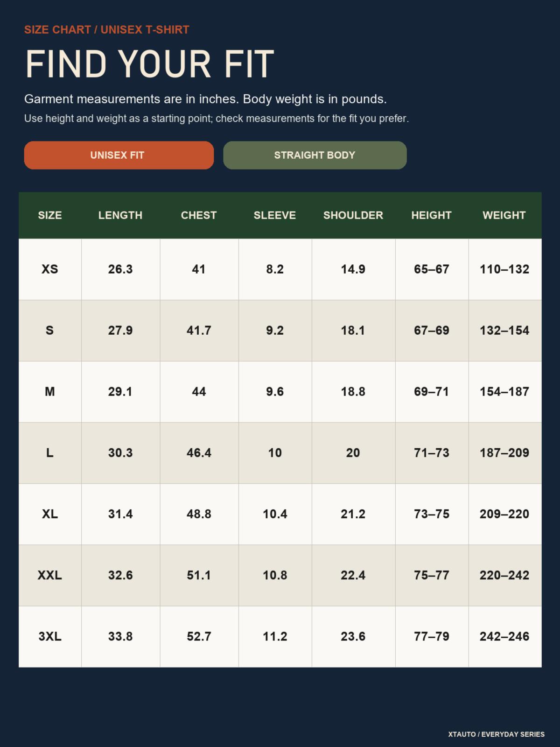Viewport: 560px width, 747px height.
Task: Click the M size row label
Action: 50,392
